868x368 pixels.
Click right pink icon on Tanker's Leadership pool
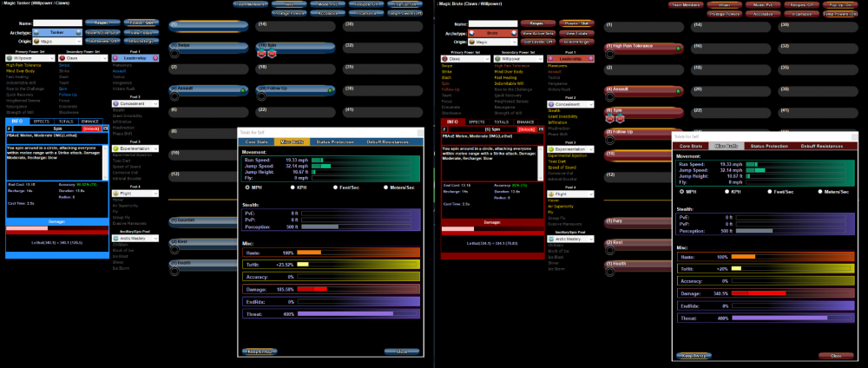(x=155, y=57)
